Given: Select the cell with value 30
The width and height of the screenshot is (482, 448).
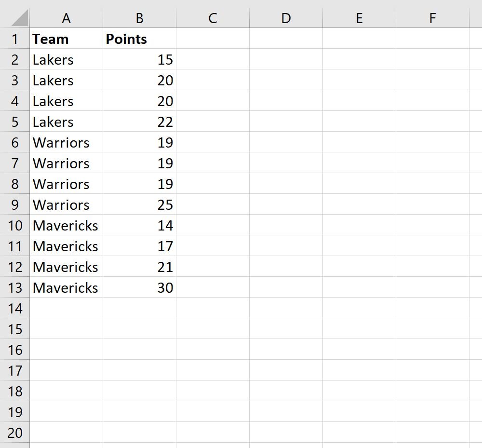Looking at the screenshot, I should pos(140,287).
